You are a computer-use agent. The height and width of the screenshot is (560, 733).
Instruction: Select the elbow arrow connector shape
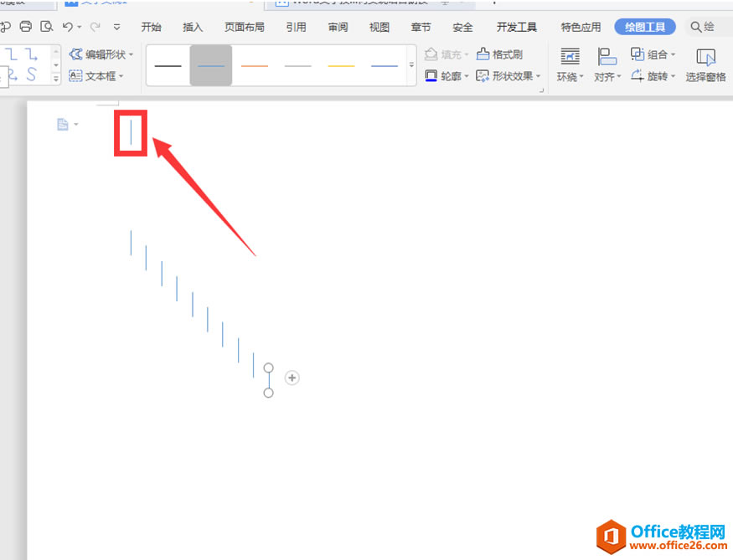(31, 54)
